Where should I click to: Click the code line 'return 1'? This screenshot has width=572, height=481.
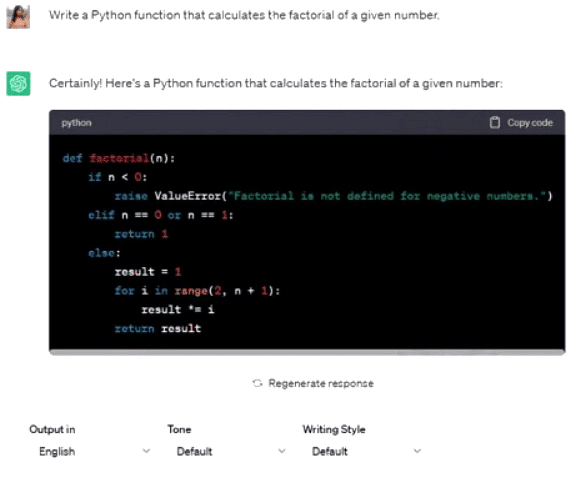pyautogui.click(x=141, y=234)
